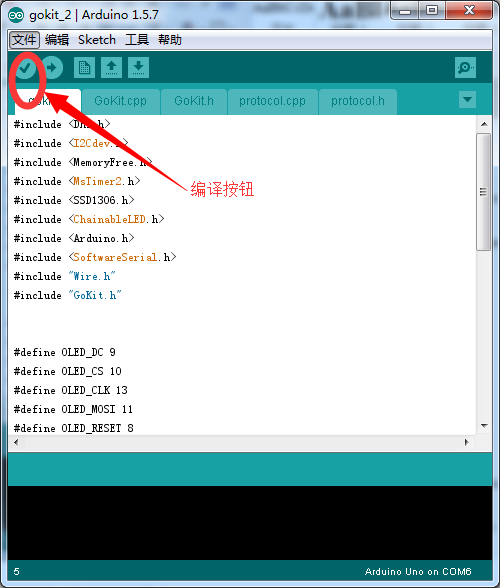The width and height of the screenshot is (500, 588).
Task: Close the Arduino window
Action: [469, 10]
